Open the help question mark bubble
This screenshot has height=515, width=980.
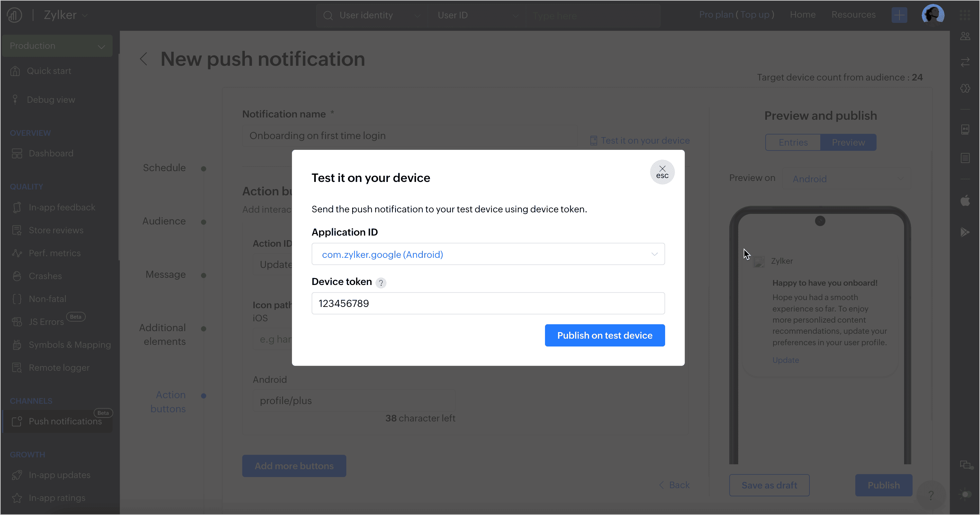pos(931,495)
